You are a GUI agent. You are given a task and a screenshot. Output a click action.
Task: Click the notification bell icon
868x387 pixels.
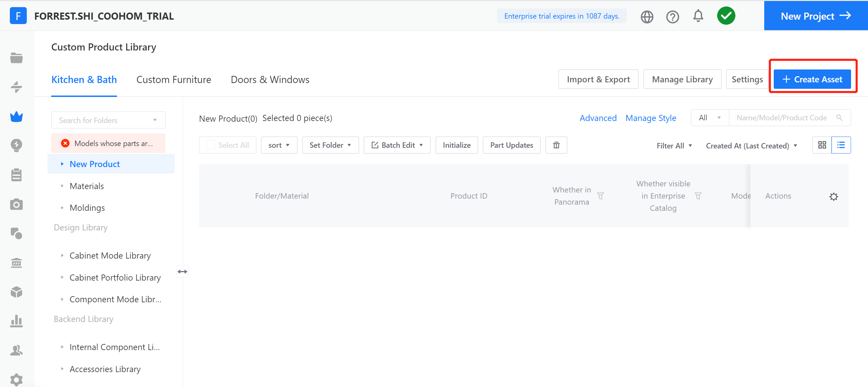(698, 16)
